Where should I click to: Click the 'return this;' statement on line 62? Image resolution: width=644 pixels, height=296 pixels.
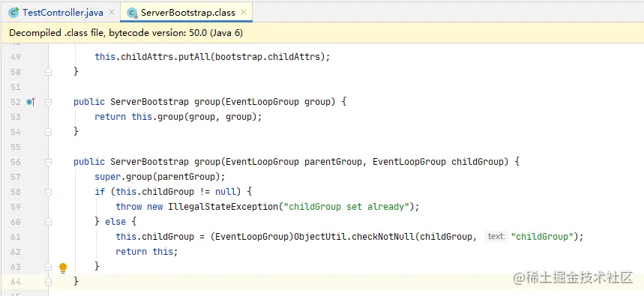[147, 252]
